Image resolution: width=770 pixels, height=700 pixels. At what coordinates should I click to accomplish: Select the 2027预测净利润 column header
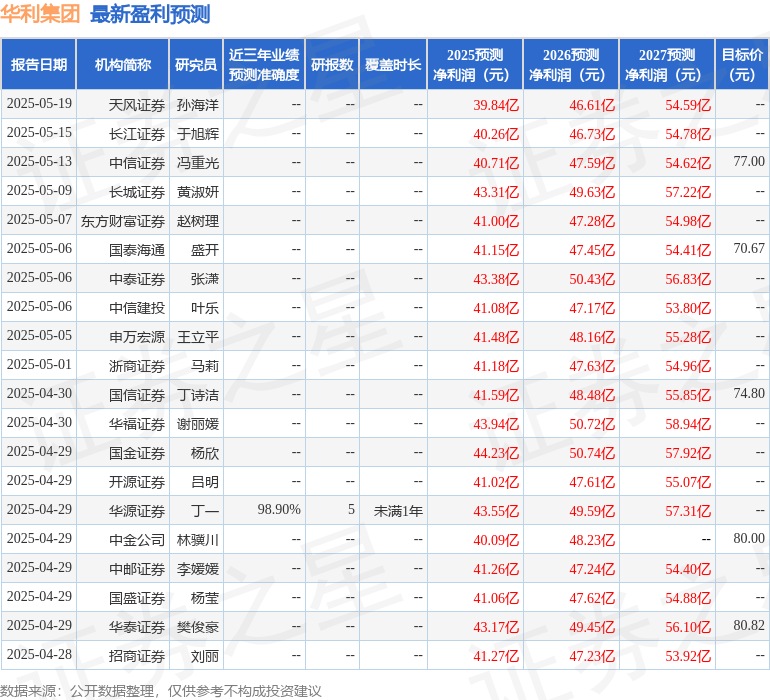click(x=667, y=64)
